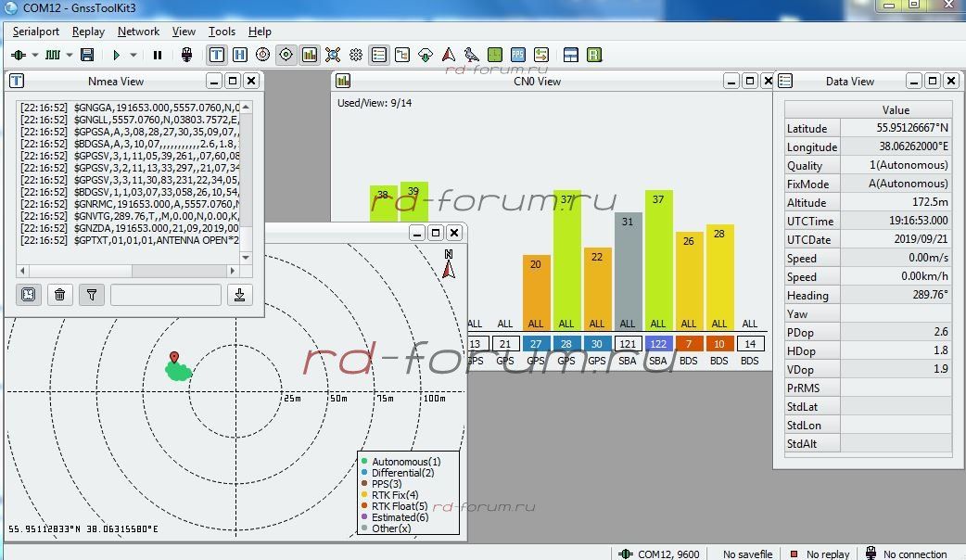Click the Nmea log horizontal scroll left arrow
The image size is (966, 560).
click(x=23, y=271)
